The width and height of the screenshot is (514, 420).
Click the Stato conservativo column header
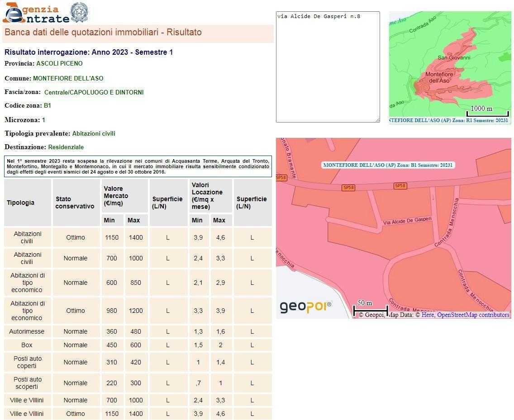click(75, 203)
